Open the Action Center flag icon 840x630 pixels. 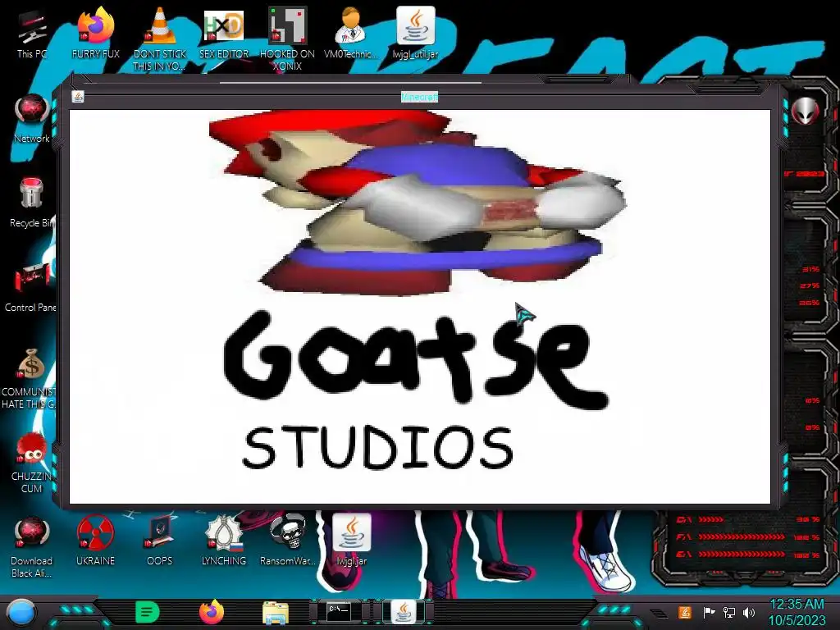click(709, 612)
